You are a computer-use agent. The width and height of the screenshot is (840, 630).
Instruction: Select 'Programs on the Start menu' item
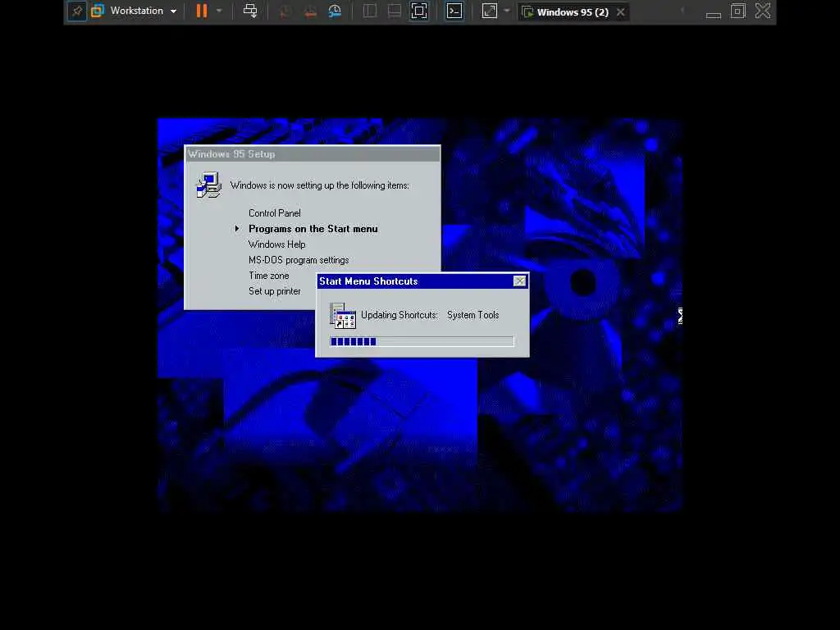(313, 229)
